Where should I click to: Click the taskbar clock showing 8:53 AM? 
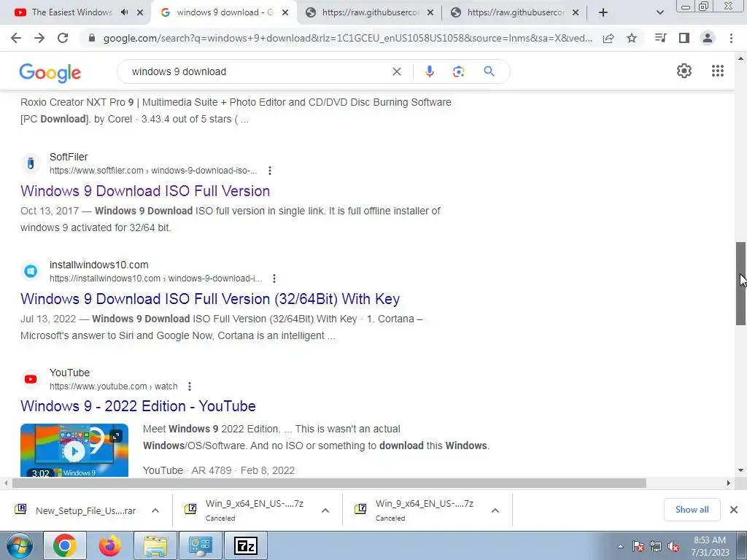click(710, 546)
